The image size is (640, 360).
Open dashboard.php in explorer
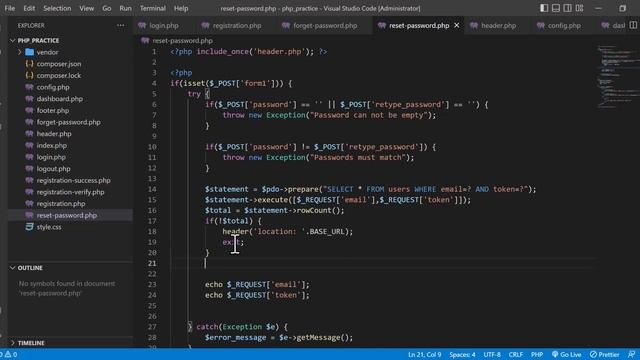pyautogui.click(x=60, y=99)
